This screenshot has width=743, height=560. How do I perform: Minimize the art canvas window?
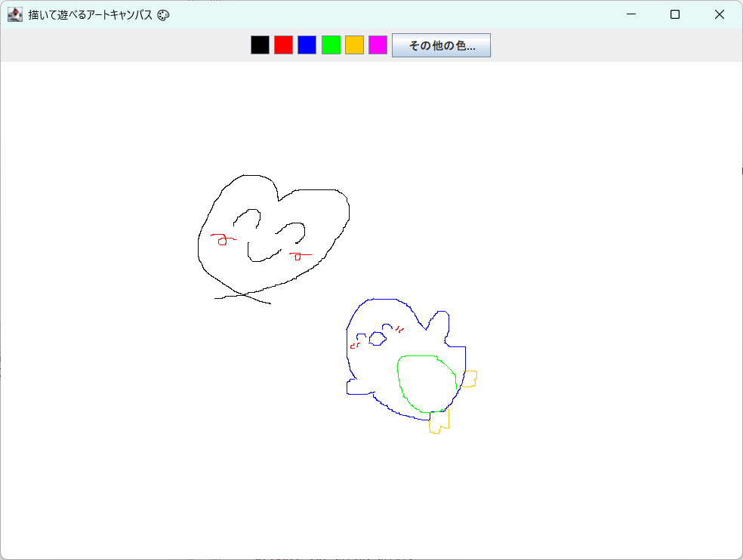[631, 14]
